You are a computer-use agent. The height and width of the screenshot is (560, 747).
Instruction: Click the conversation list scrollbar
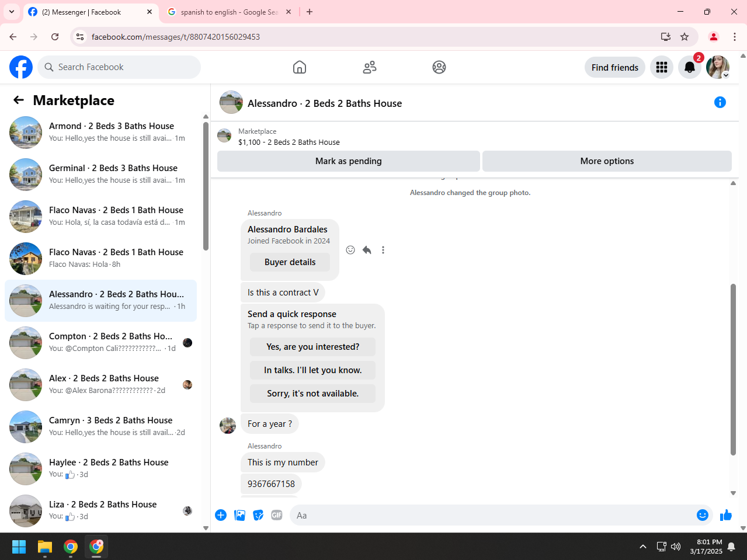tap(206, 186)
